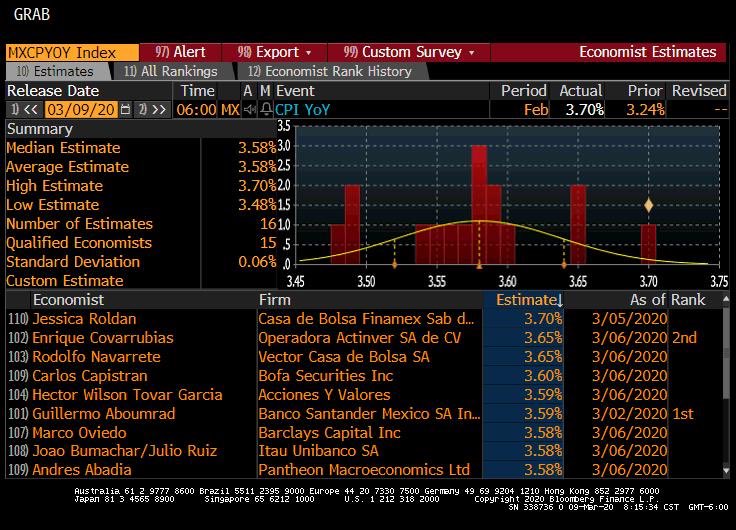Click the 2nd rank for Enrique Covarrubias
Viewport: 736px width, 530px height.
coord(684,338)
